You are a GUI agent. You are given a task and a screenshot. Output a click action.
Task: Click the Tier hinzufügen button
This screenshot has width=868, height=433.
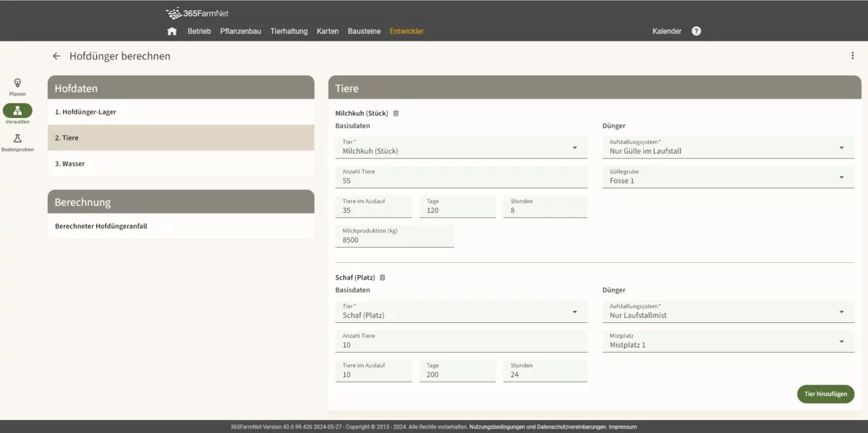[825, 394]
